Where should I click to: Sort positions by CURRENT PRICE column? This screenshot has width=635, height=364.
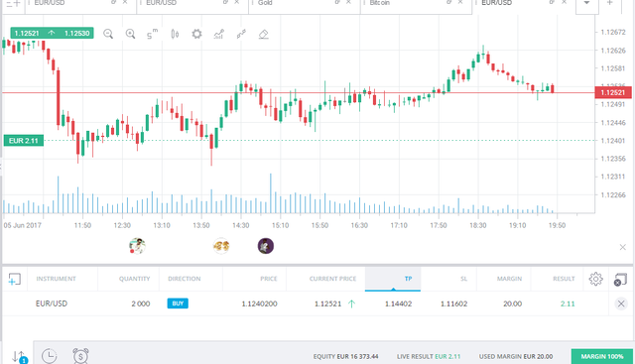click(x=333, y=279)
